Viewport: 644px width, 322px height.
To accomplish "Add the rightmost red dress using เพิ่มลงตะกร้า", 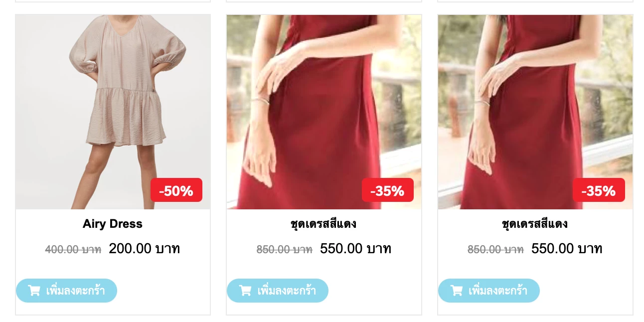I will coord(498,291).
